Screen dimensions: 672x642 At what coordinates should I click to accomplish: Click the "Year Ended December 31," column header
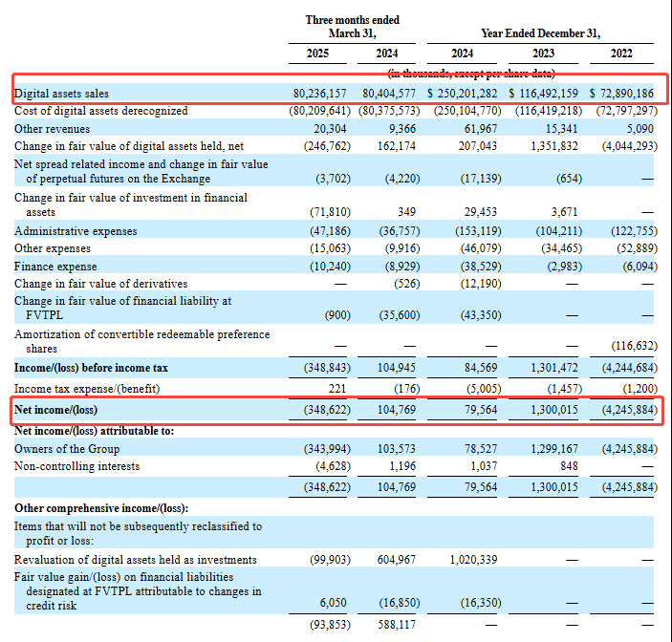click(x=540, y=32)
